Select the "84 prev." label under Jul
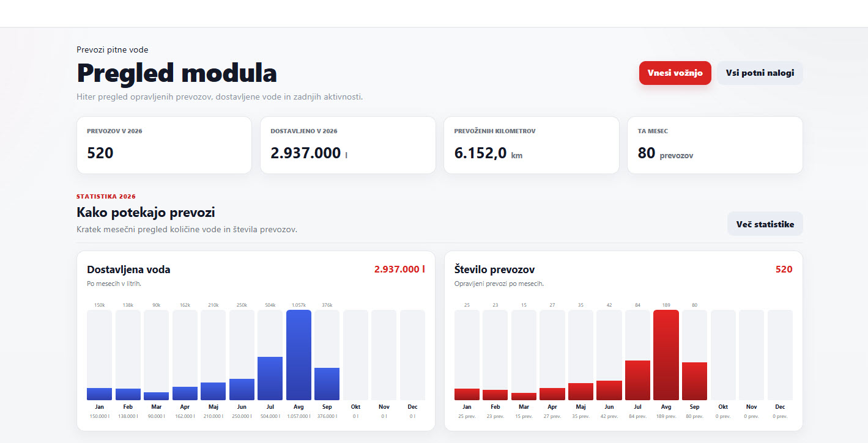The width and height of the screenshot is (868, 443). [637, 416]
